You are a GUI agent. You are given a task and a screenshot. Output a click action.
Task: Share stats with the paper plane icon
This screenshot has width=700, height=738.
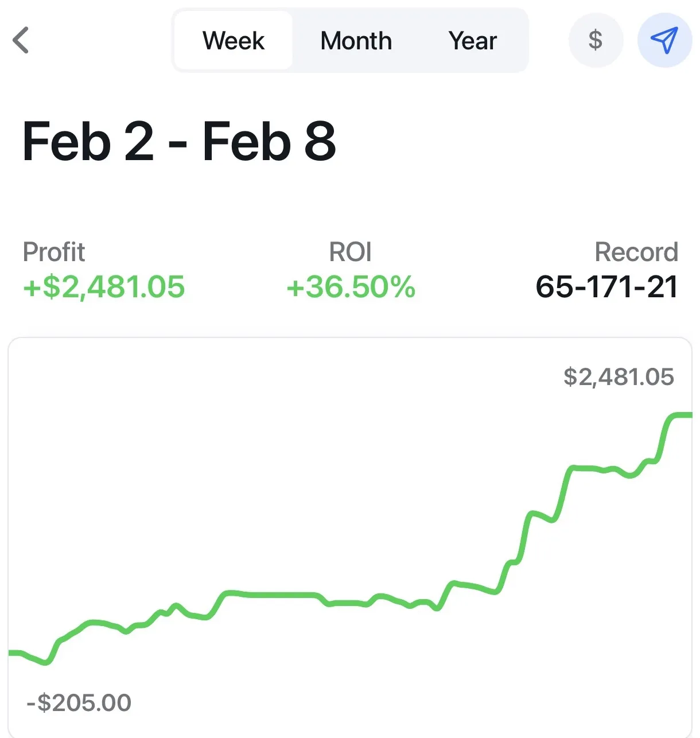click(664, 40)
